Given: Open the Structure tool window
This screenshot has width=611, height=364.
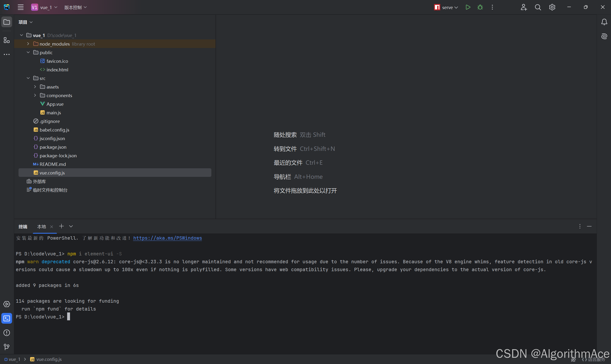Looking at the screenshot, I should click(6, 40).
